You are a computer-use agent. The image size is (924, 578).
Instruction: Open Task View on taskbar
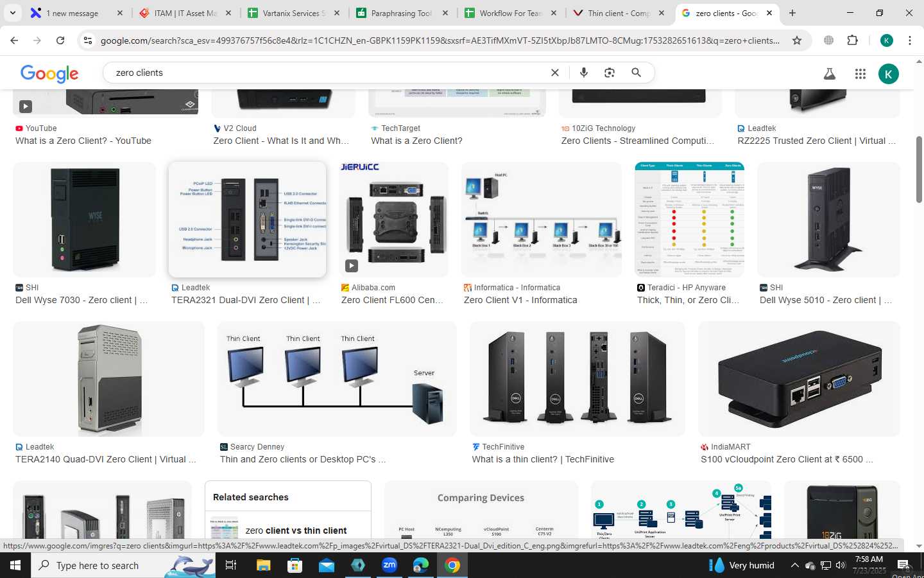pyautogui.click(x=231, y=565)
